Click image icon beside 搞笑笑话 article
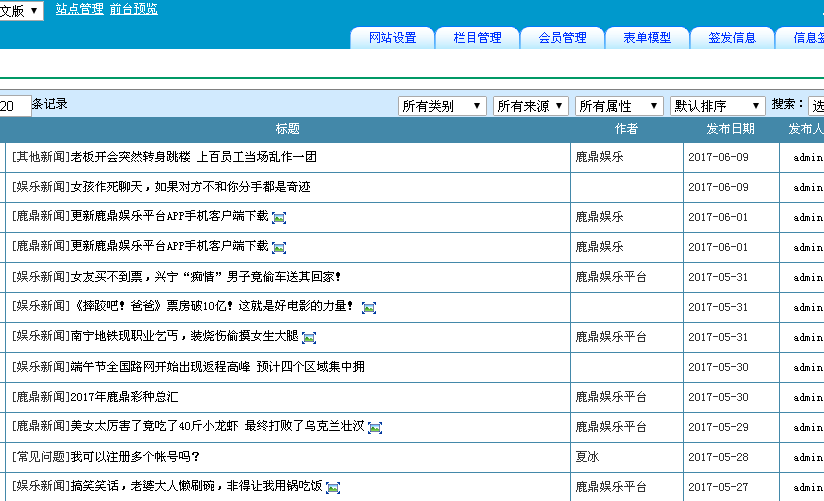This screenshot has width=824, height=501. pyautogui.click(x=333, y=488)
